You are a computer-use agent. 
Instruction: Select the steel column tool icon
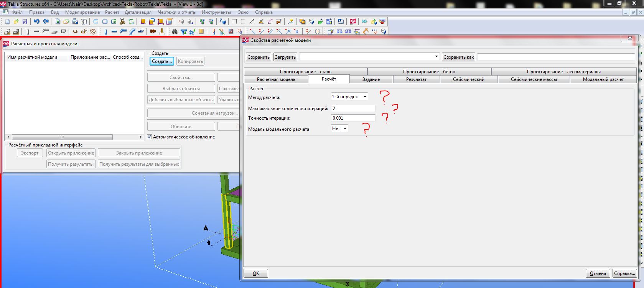pos(105,31)
